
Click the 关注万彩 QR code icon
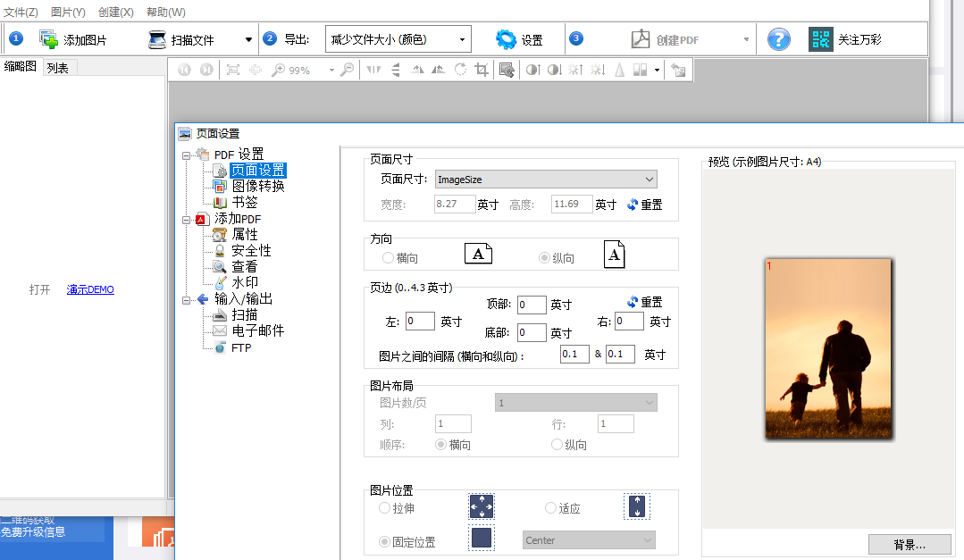point(820,38)
